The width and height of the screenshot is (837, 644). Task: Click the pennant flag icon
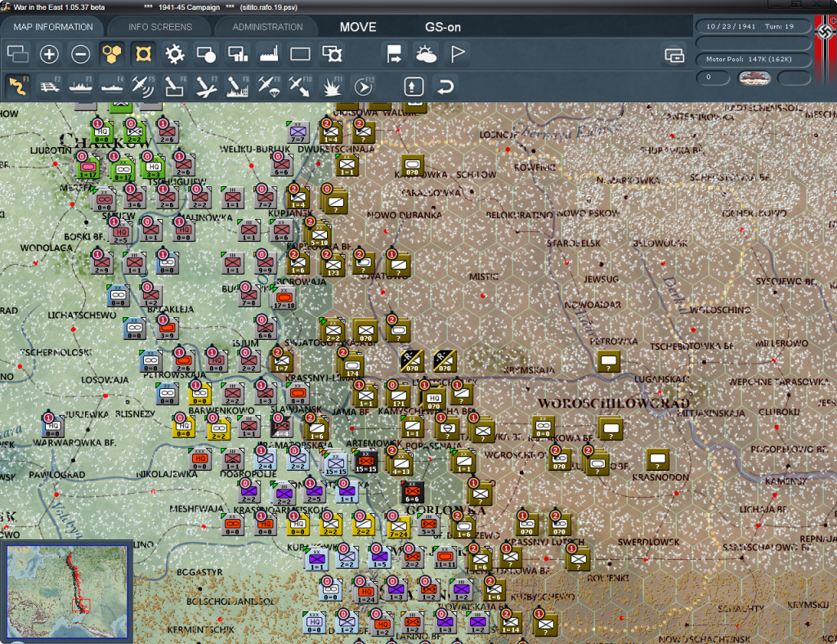click(x=458, y=54)
